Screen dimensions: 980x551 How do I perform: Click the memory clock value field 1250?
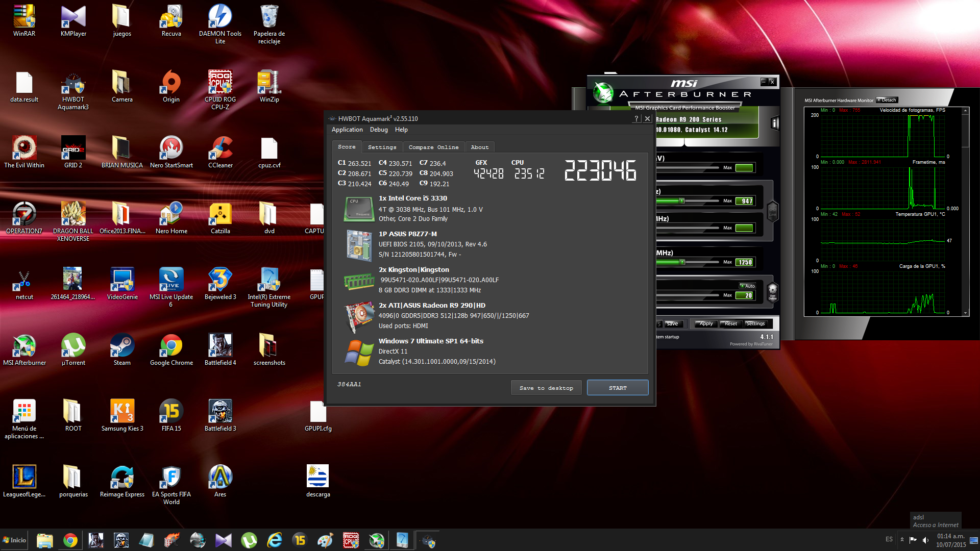[x=745, y=262]
